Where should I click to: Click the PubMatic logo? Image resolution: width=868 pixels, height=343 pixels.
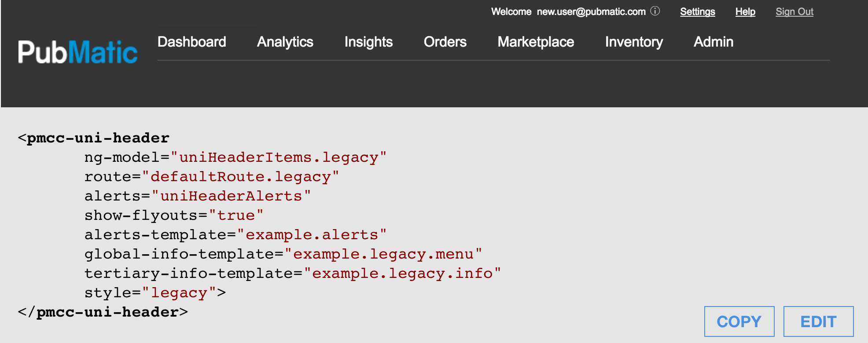coord(77,52)
